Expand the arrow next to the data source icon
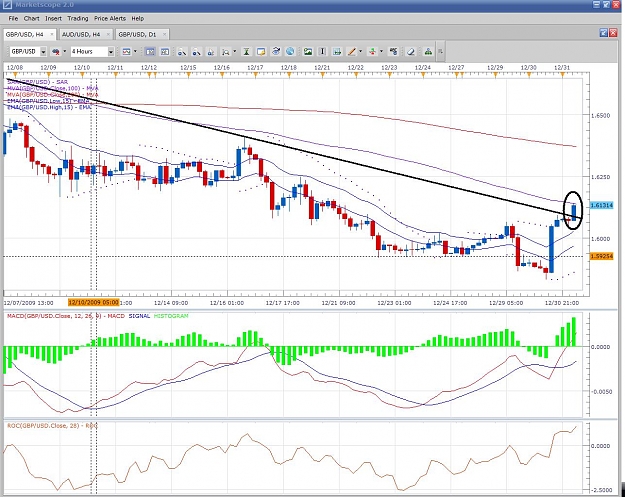Viewport: 625px width, 497px height. point(65,52)
